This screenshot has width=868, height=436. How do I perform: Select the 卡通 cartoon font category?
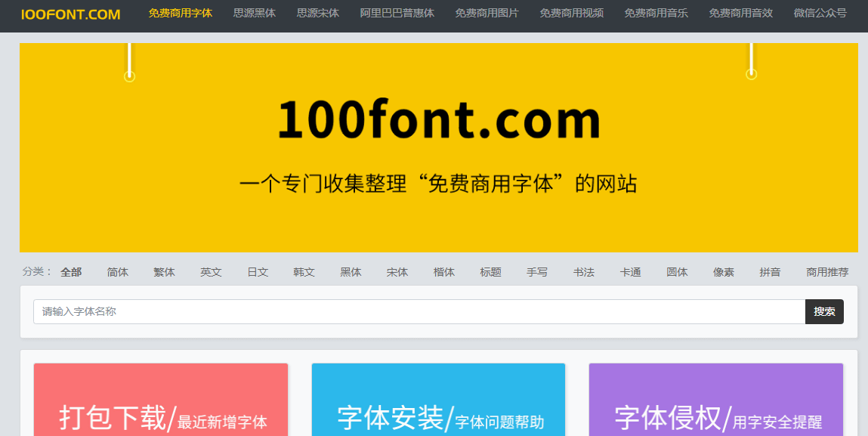pyautogui.click(x=630, y=271)
